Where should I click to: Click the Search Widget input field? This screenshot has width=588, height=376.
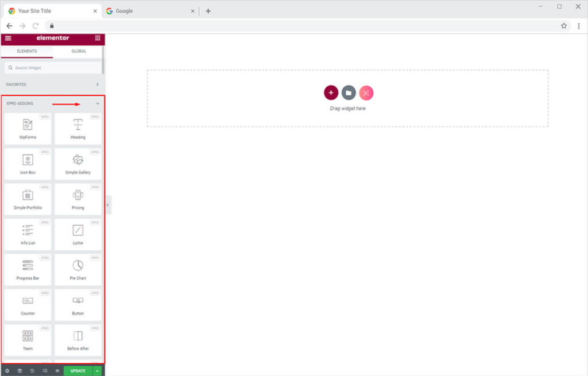(x=52, y=68)
